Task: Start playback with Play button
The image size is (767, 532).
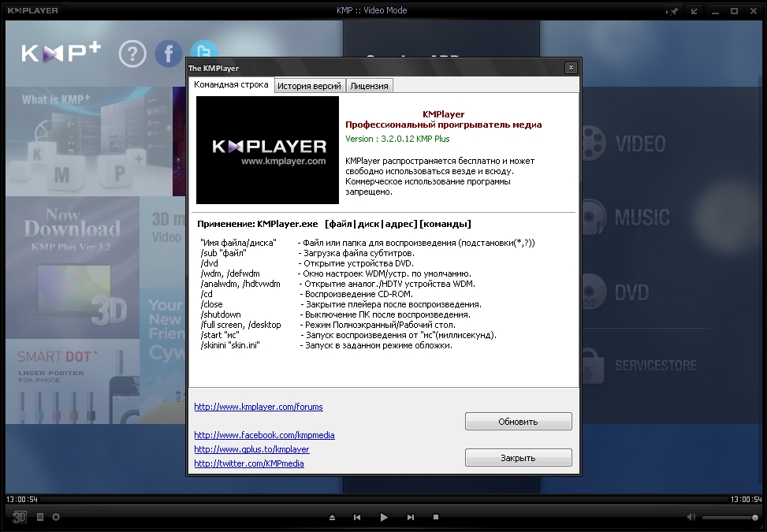Action: pos(384,517)
